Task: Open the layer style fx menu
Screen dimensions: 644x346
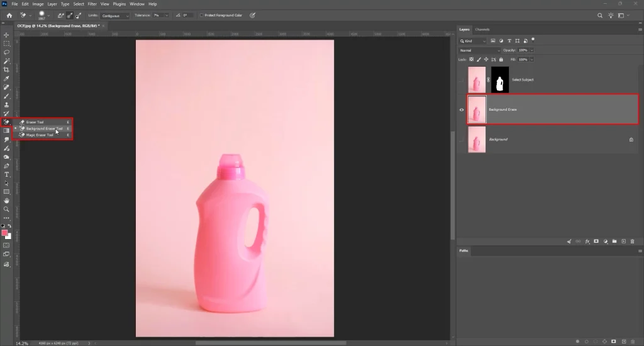Action: [587, 241]
